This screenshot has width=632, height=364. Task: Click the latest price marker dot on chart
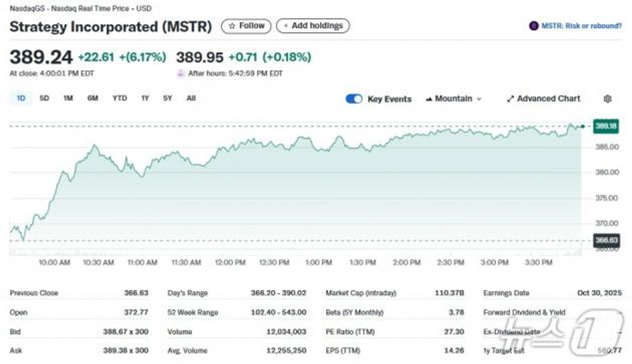[x=581, y=126]
